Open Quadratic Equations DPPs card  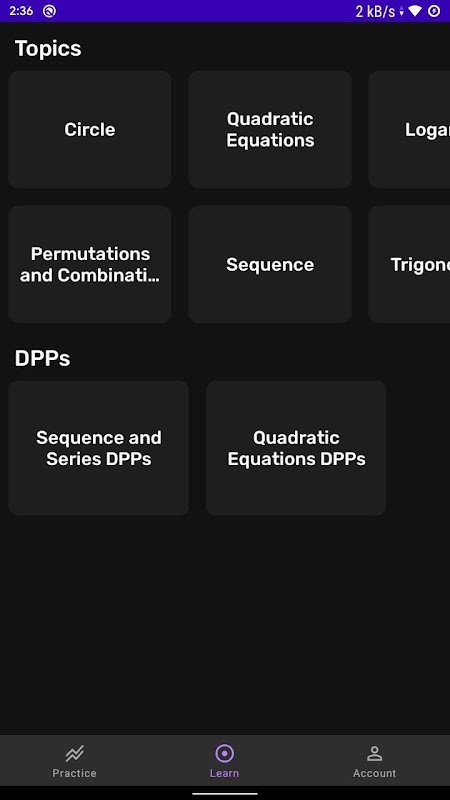point(296,448)
